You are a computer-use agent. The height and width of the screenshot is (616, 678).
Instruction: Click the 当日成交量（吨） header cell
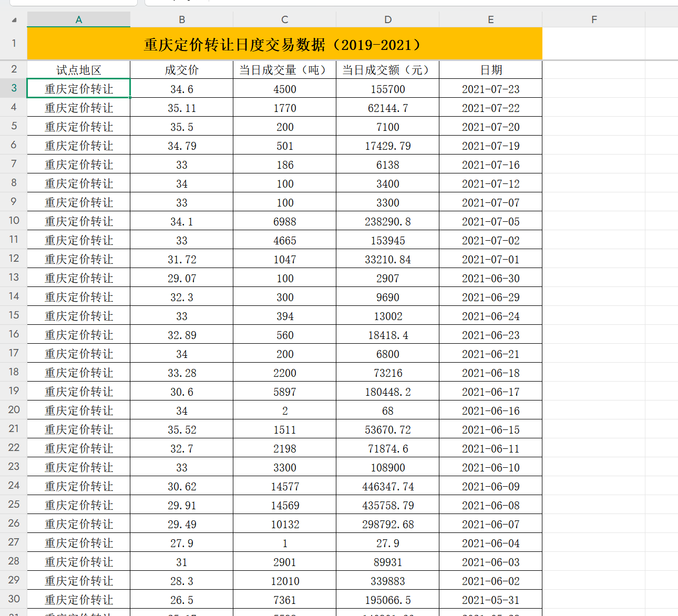click(285, 70)
